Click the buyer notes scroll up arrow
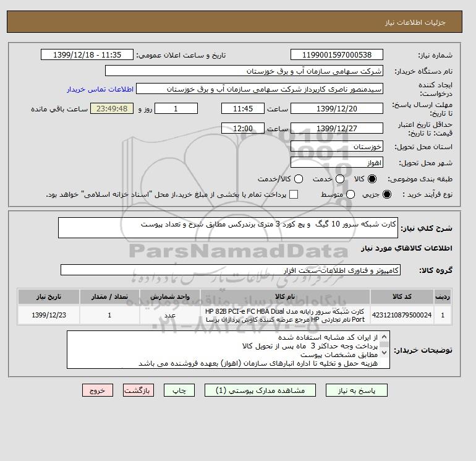The height and width of the screenshot is (461, 476). click(384, 337)
